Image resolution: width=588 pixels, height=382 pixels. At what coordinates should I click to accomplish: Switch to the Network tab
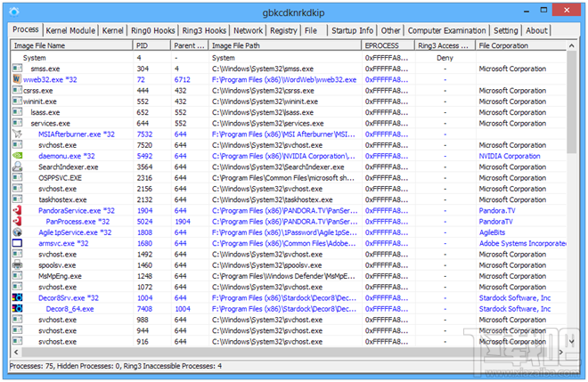click(x=248, y=30)
